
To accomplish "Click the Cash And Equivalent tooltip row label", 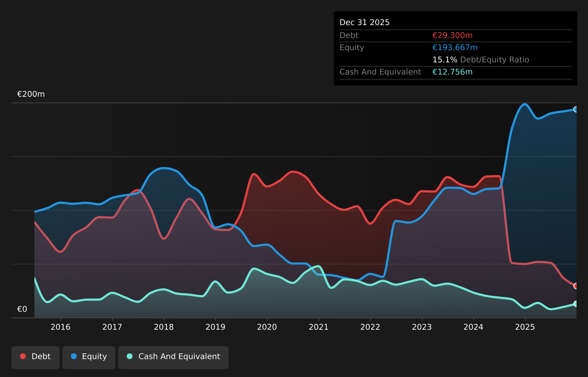I will 380,72.
